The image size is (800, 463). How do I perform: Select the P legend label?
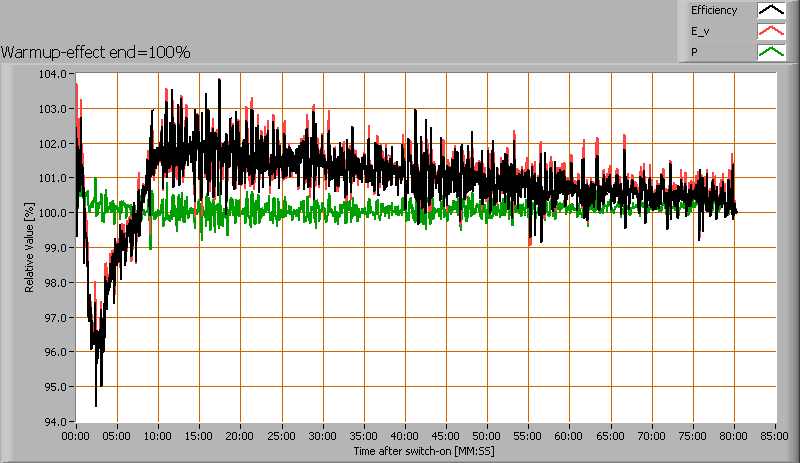[694, 52]
